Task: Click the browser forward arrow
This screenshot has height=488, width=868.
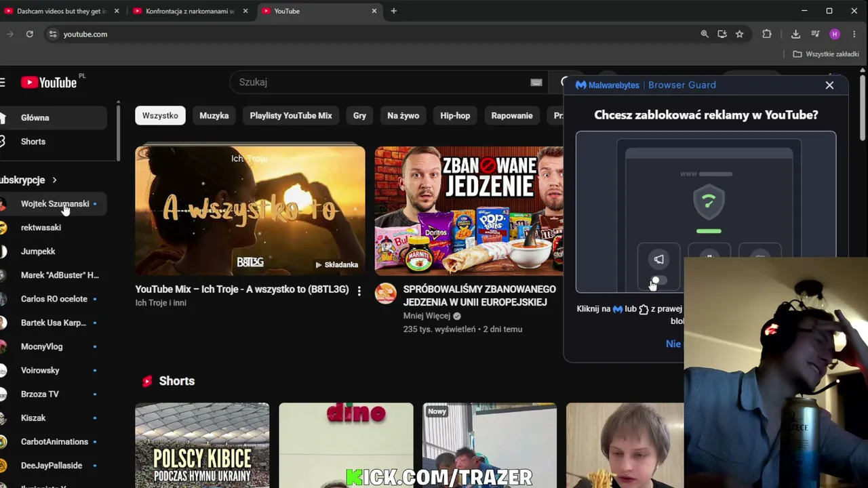Action: (x=9, y=34)
